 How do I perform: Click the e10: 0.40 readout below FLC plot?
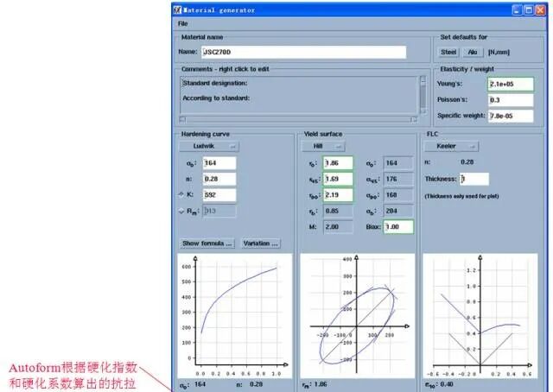pos(439,384)
